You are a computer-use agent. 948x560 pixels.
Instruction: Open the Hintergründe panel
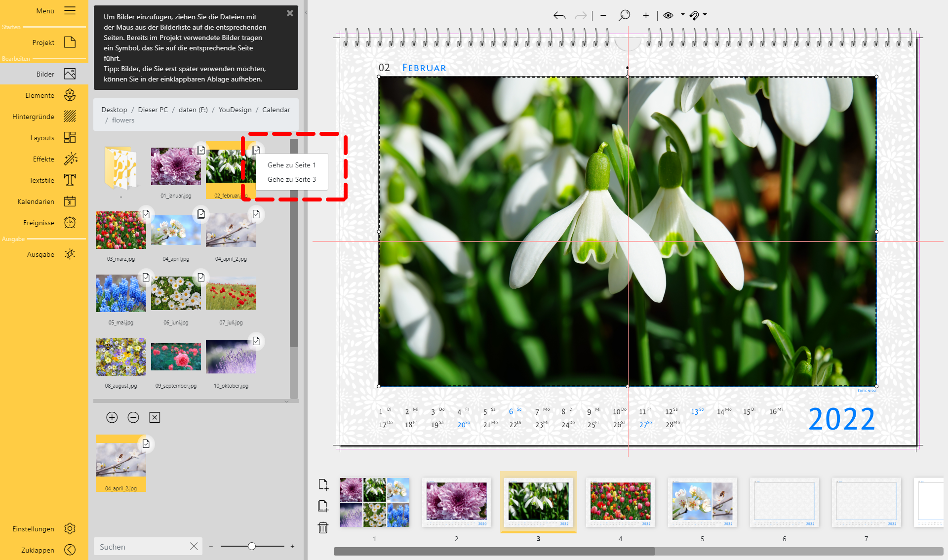click(x=70, y=117)
